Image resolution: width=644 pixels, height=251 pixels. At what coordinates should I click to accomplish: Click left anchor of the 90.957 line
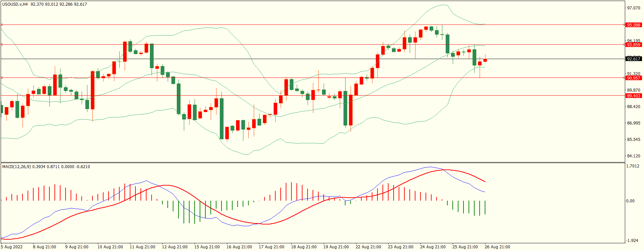coord(2,78)
